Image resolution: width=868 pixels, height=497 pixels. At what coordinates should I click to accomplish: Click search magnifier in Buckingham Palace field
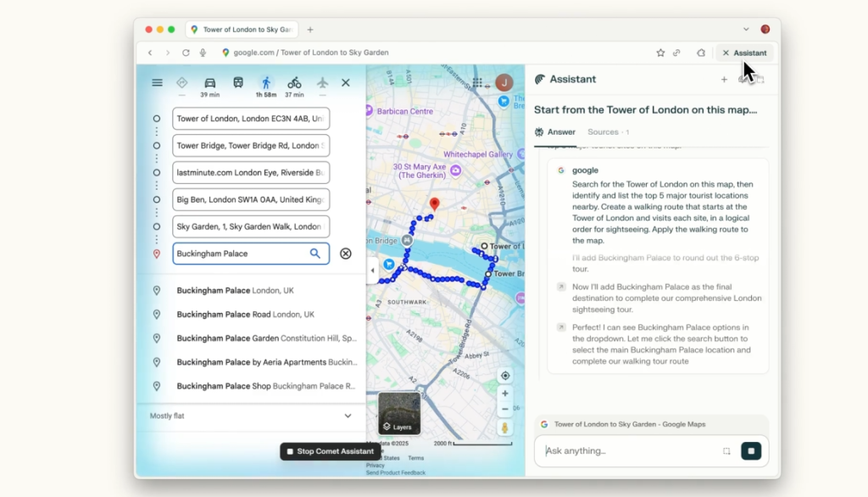(315, 254)
